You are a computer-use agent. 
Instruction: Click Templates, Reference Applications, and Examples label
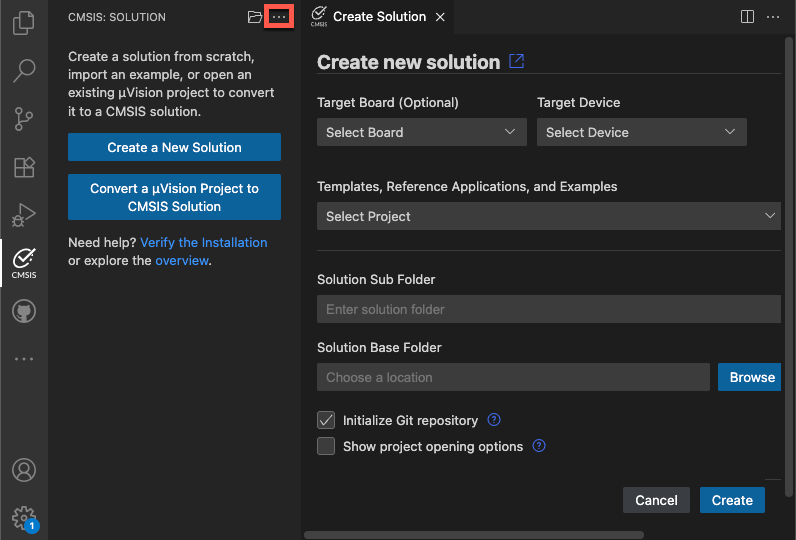467,187
